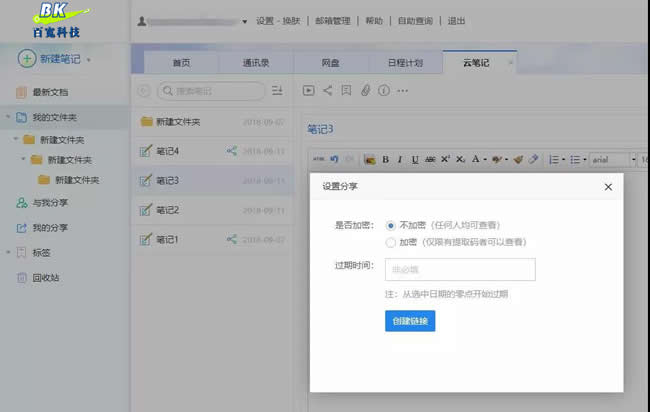The width and height of the screenshot is (650, 412).
Task: Click the 笔记3 note title
Action: [320, 129]
